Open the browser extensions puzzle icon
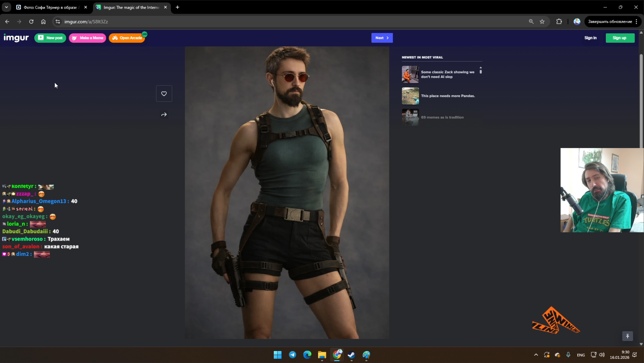Viewport: 644px width, 363px height. tap(559, 21)
